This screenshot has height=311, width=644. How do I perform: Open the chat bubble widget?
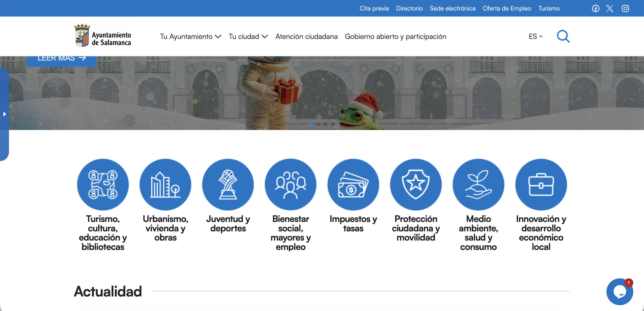619,292
